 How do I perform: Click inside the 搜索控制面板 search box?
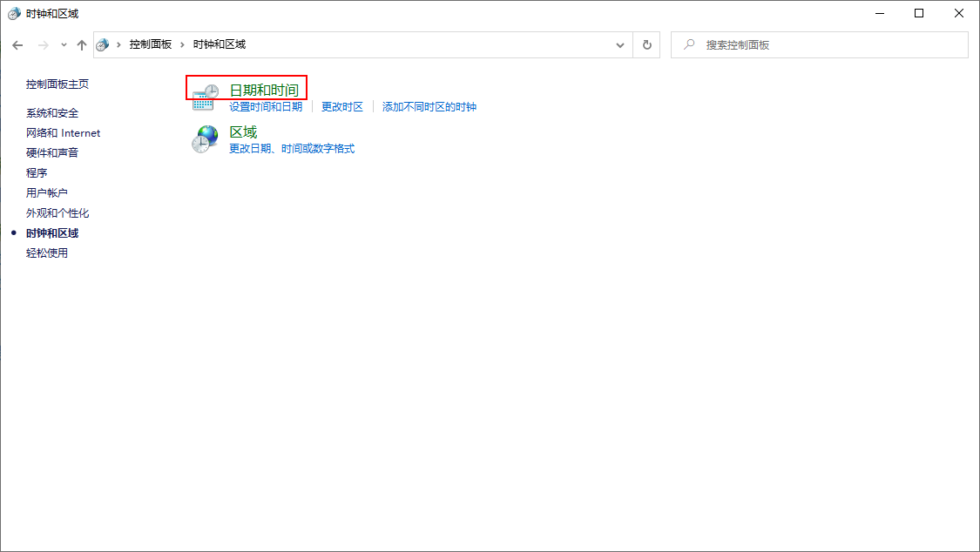point(819,44)
